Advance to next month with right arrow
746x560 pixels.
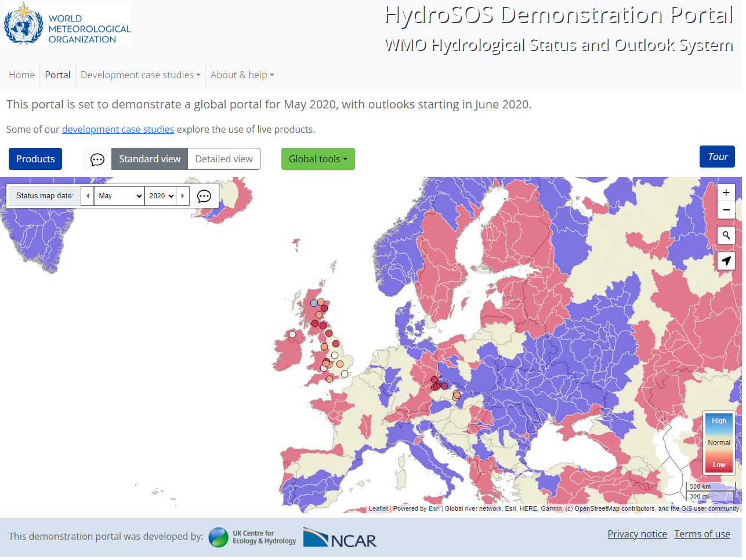tap(183, 196)
